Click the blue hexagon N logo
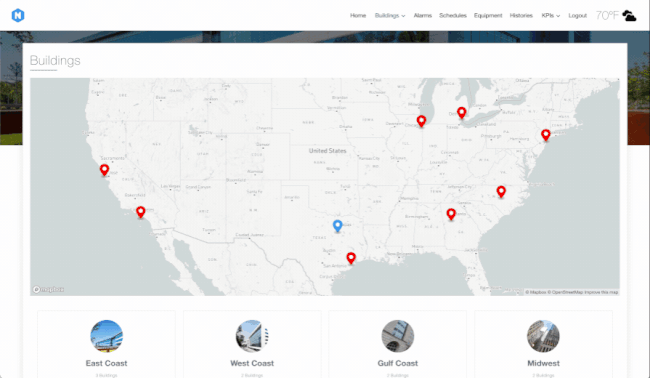This screenshot has width=650, height=378. pyautogui.click(x=18, y=15)
